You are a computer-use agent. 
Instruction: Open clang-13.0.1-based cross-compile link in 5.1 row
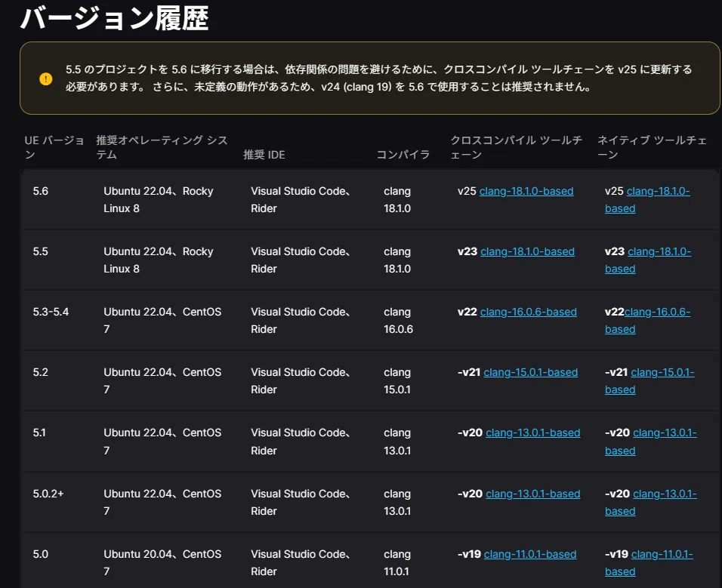coord(532,433)
